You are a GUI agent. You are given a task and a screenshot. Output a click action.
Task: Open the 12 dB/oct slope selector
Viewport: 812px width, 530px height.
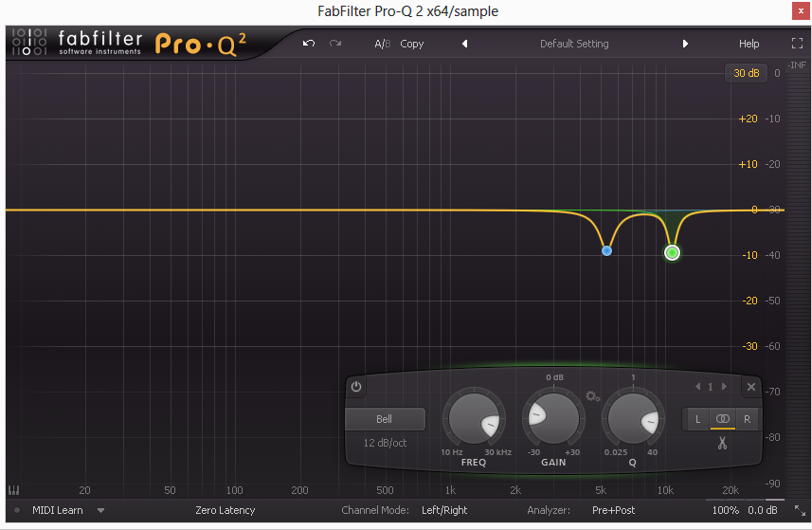[x=385, y=443]
